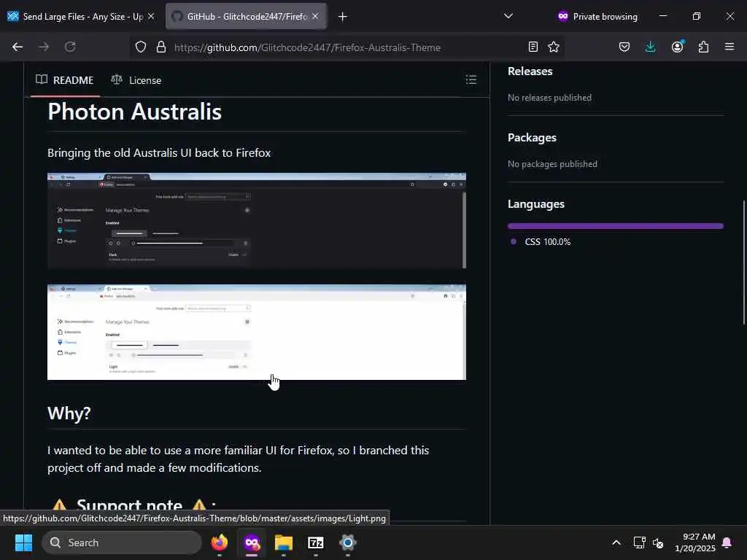Close the GitHub tab
Screen dimensions: 747x560
(315, 16)
